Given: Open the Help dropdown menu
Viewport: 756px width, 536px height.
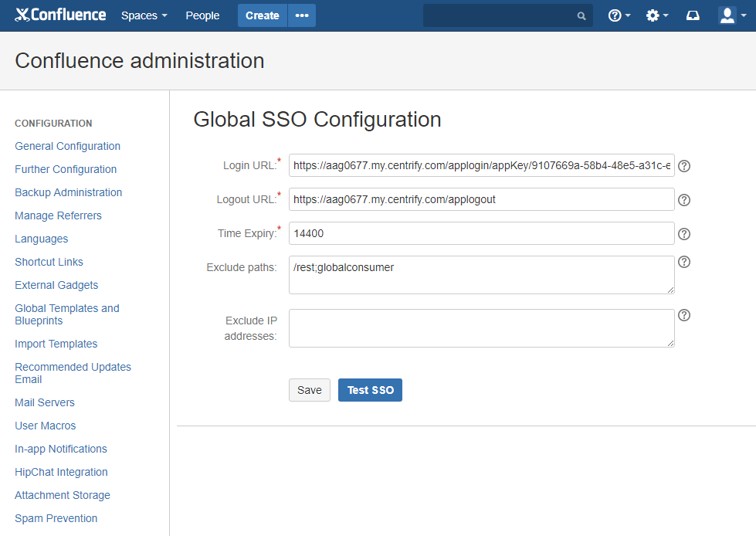Looking at the screenshot, I should pyautogui.click(x=619, y=15).
